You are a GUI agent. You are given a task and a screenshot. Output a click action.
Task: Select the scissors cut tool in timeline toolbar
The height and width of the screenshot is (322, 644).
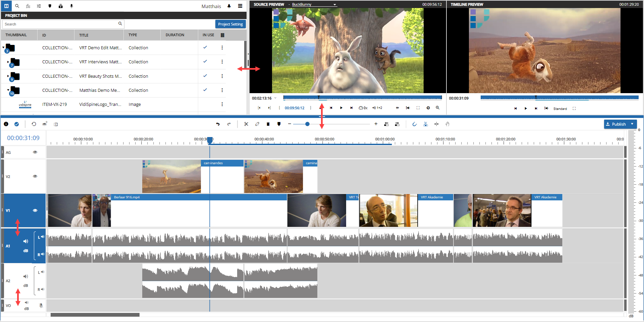tap(246, 124)
